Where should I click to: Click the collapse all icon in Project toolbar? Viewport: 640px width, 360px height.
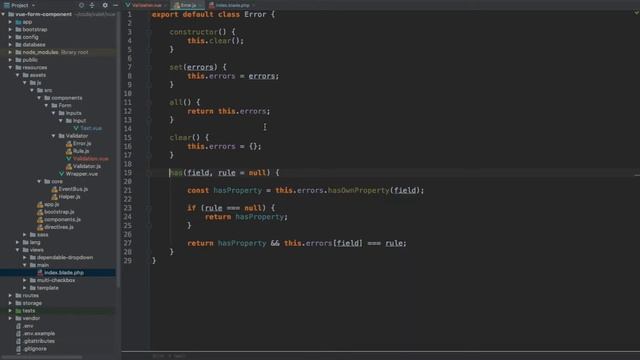point(92,5)
